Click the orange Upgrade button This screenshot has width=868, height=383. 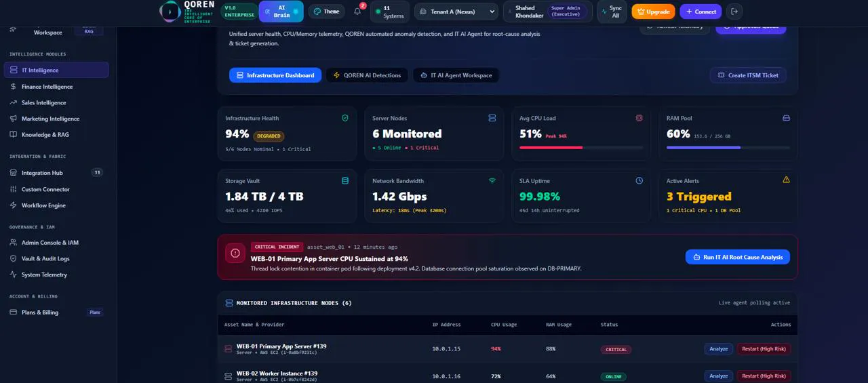pos(653,12)
